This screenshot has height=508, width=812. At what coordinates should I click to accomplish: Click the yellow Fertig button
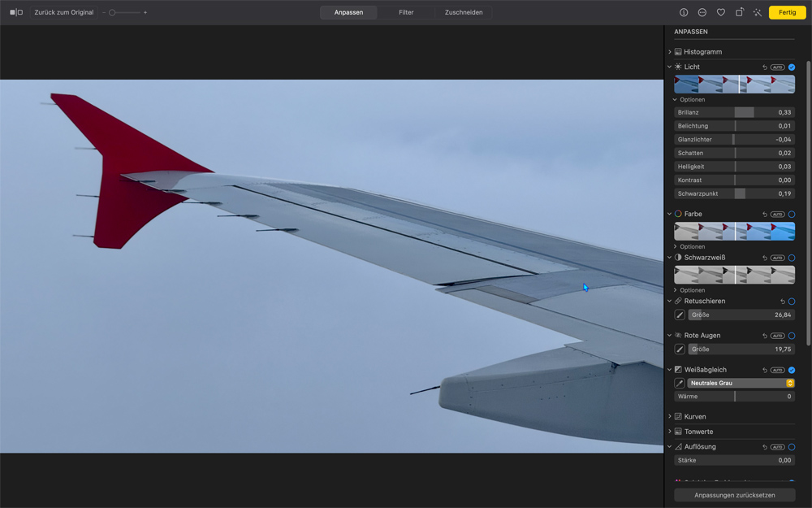pos(787,12)
